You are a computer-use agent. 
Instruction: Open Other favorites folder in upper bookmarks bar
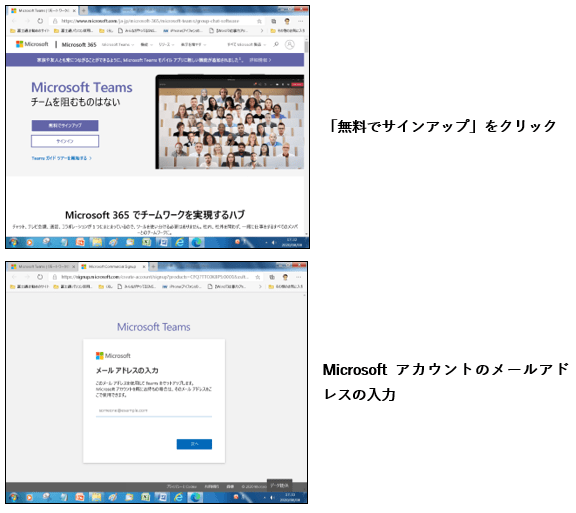coord(288,31)
